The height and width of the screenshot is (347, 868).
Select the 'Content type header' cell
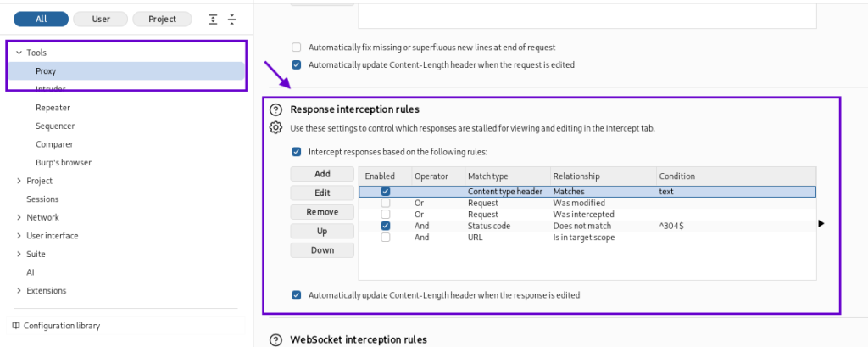(507, 191)
